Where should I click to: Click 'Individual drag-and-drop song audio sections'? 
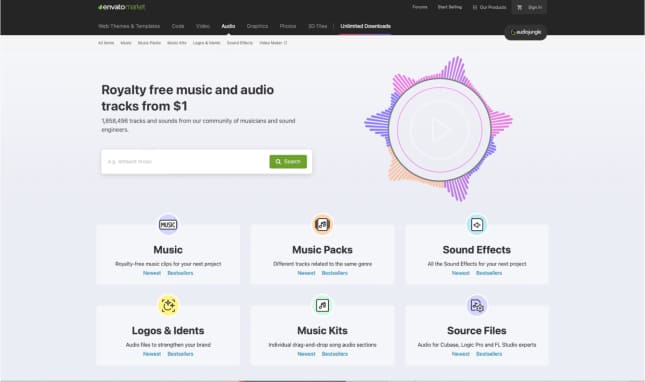pyautogui.click(x=322, y=345)
